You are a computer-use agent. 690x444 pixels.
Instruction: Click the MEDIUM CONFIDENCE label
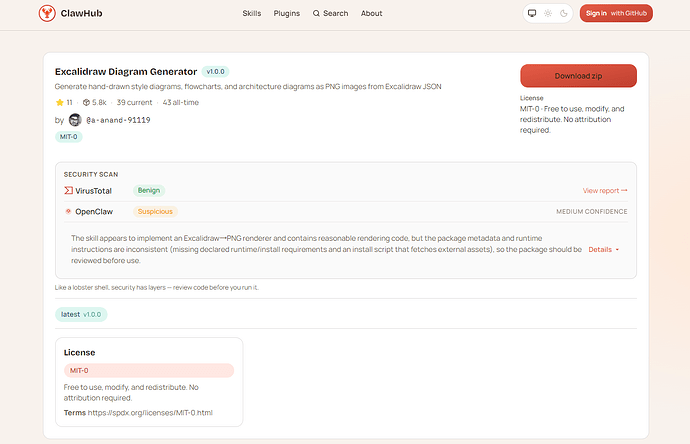[591, 212]
